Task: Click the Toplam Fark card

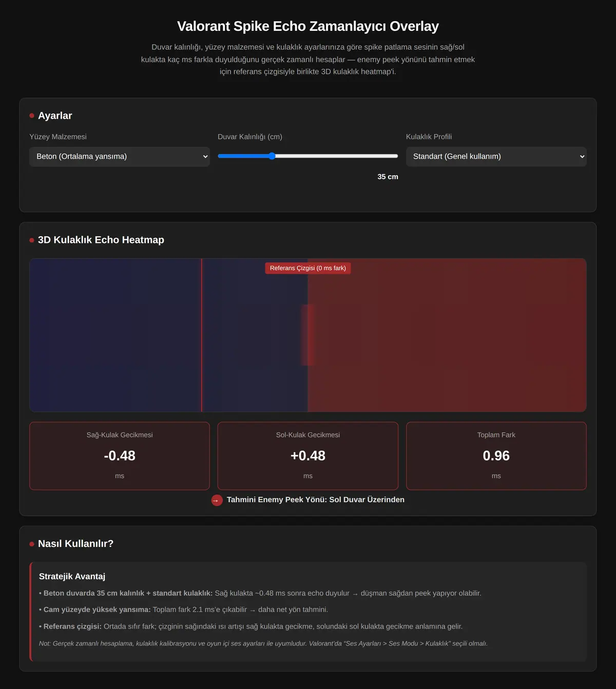Action: pyautogui.click(x=496, y=456)
